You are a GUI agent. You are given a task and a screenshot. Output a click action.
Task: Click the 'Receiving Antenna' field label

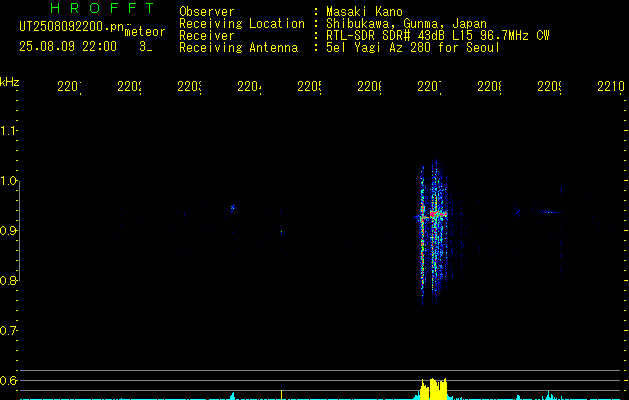(x=239, y=48)
